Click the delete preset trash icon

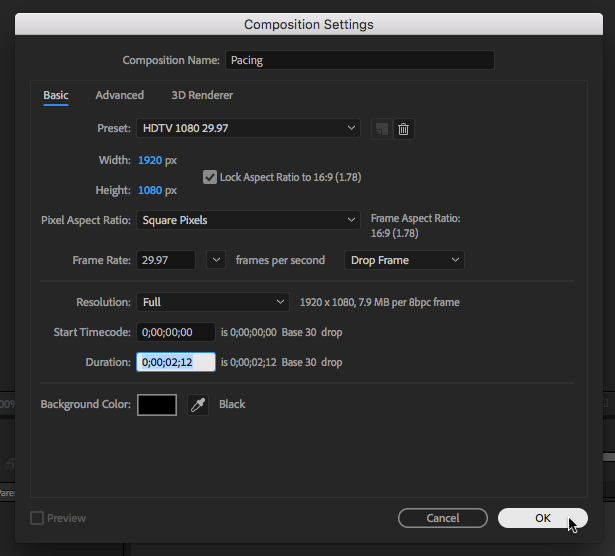(x=403, y=129)
